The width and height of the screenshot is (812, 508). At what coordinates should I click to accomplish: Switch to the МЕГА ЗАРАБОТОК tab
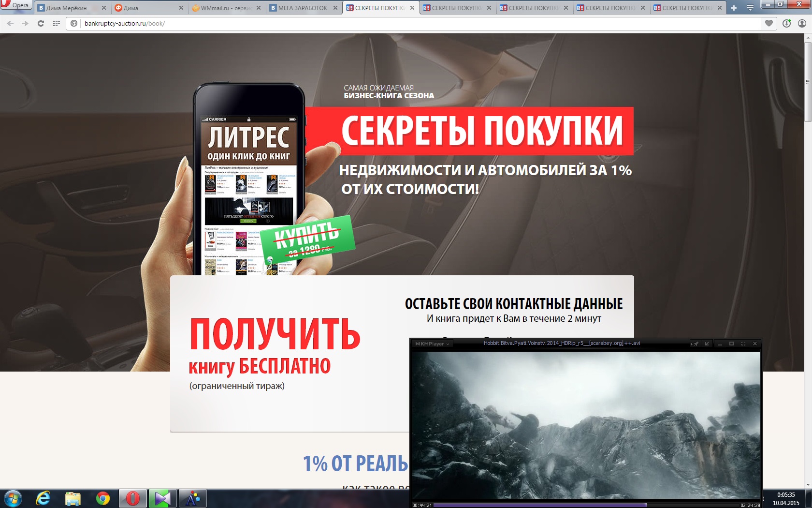coord(304,8)
